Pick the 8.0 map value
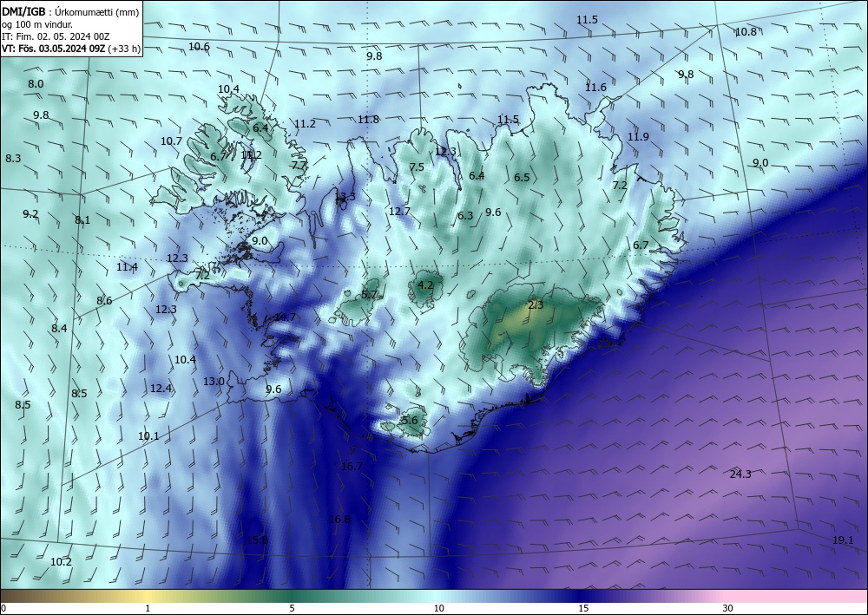868x615 pixels. pyautogui.click(x=36, y=84)
